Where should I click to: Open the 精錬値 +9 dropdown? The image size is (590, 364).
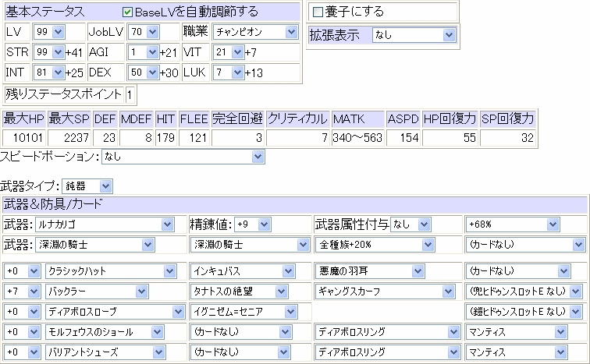252,224
